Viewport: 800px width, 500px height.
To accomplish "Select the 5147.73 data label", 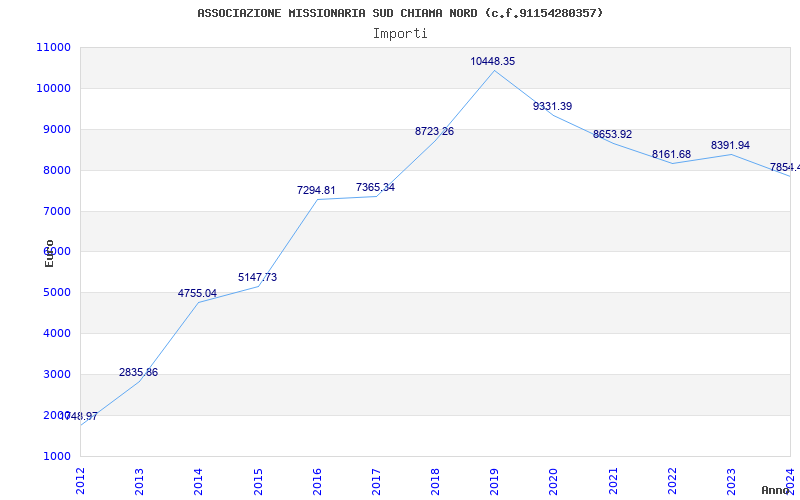I will pyautogui.click(x=258, y=278).
